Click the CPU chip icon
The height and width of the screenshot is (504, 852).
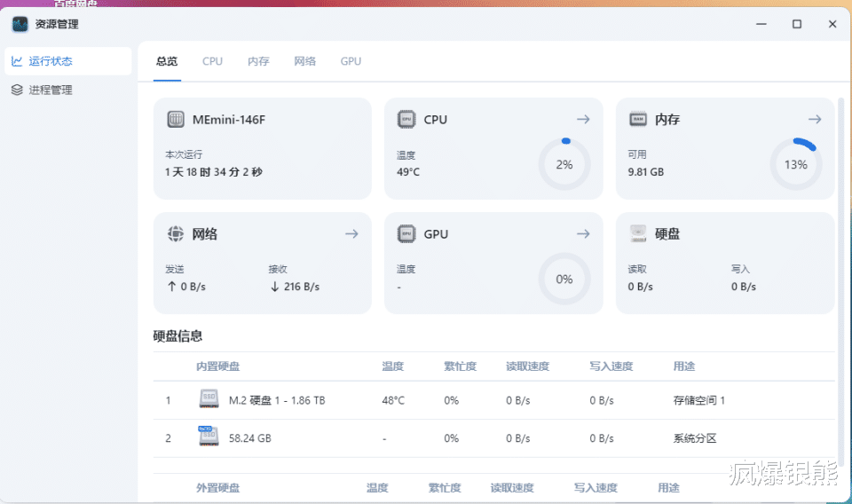pyautogui.click(x=406, y=119)
